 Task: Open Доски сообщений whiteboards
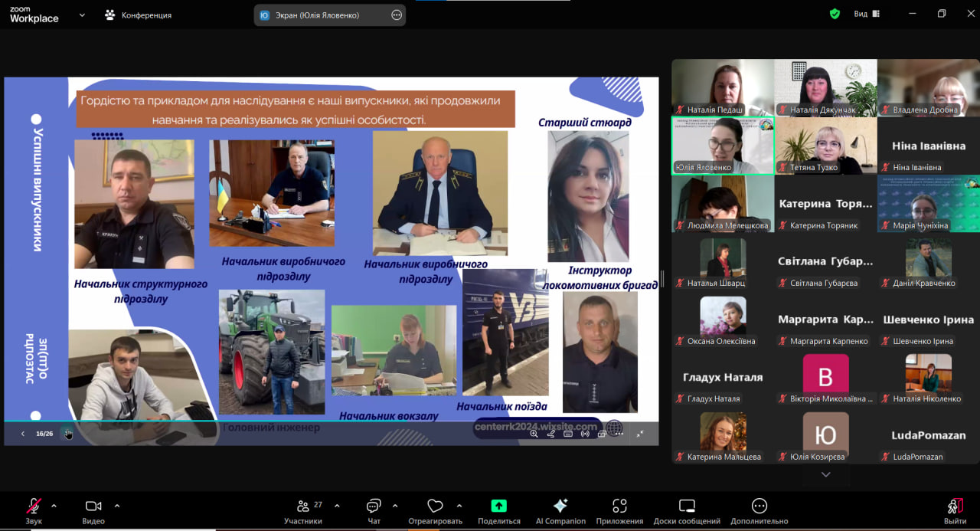(687, 511)
